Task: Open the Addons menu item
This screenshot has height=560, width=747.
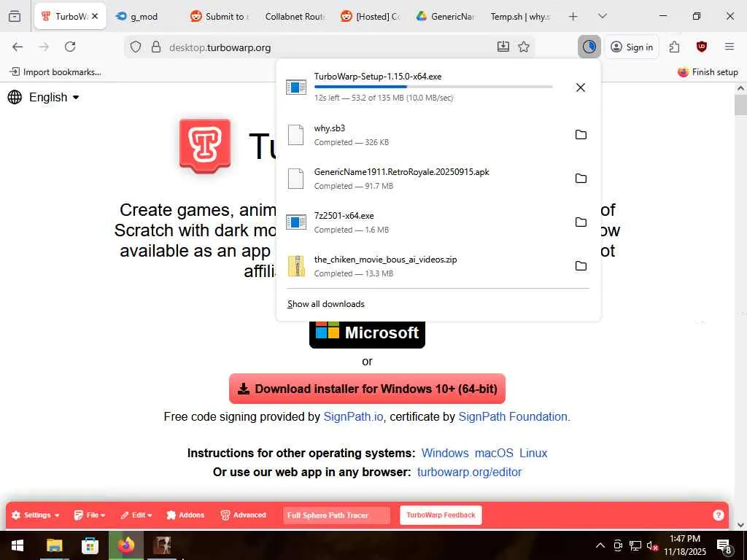Action: point(185,516)
